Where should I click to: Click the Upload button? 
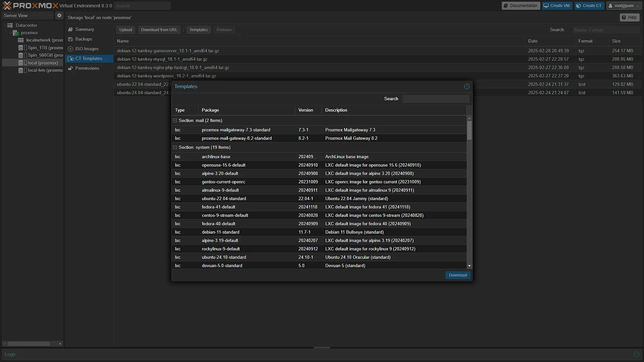coord(126,30)
